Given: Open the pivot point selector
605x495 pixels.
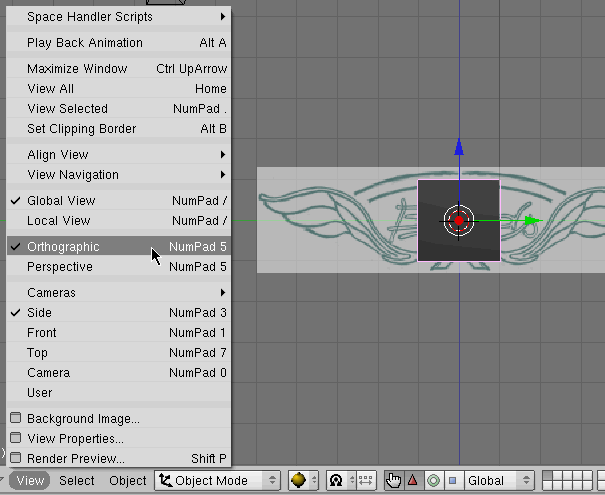Looking at the screenshot, I should 341,481.
